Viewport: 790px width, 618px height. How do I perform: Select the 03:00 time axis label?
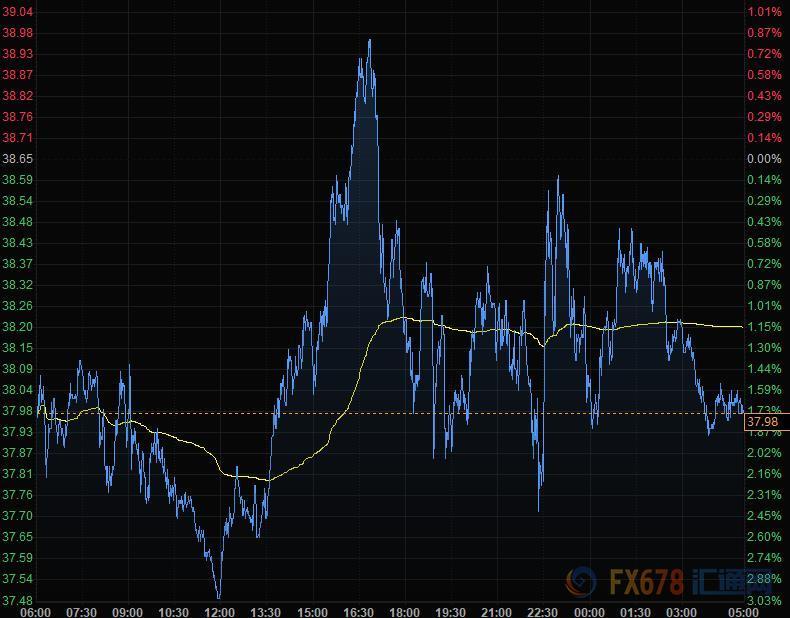click(x=680, y=612)
